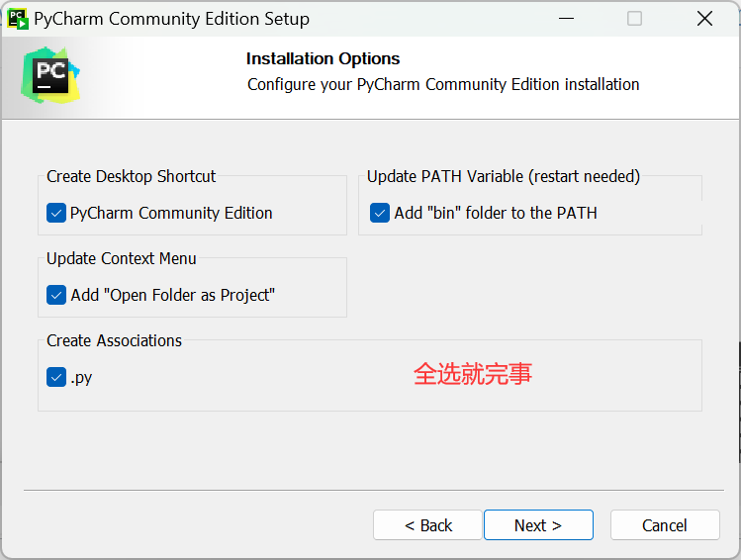Click the Update Context Menu group label
This screenshot has width=741, height=560.
(x=121, y=258)
